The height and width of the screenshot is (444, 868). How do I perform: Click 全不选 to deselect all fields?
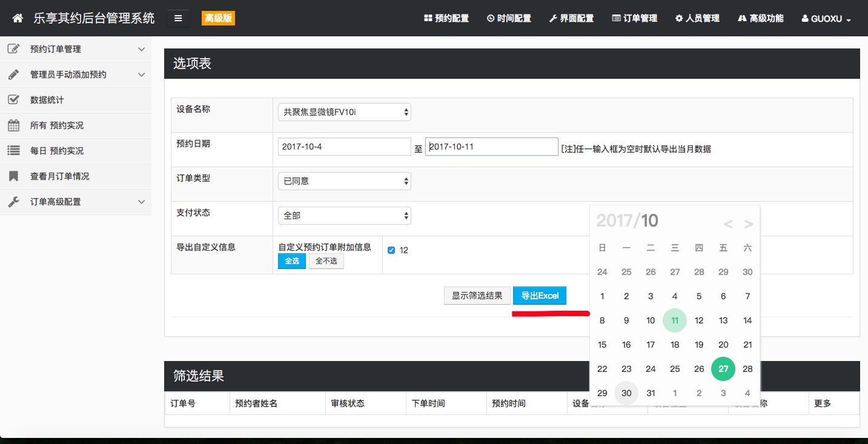coord(326,261)
